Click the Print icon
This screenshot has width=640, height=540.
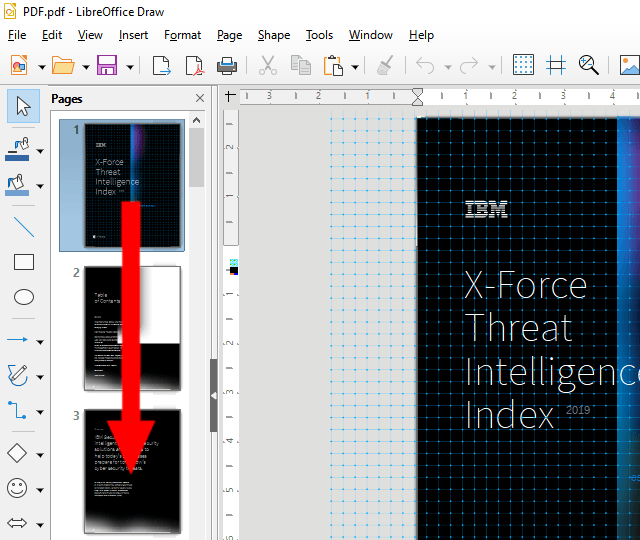[x=227, y=65]
